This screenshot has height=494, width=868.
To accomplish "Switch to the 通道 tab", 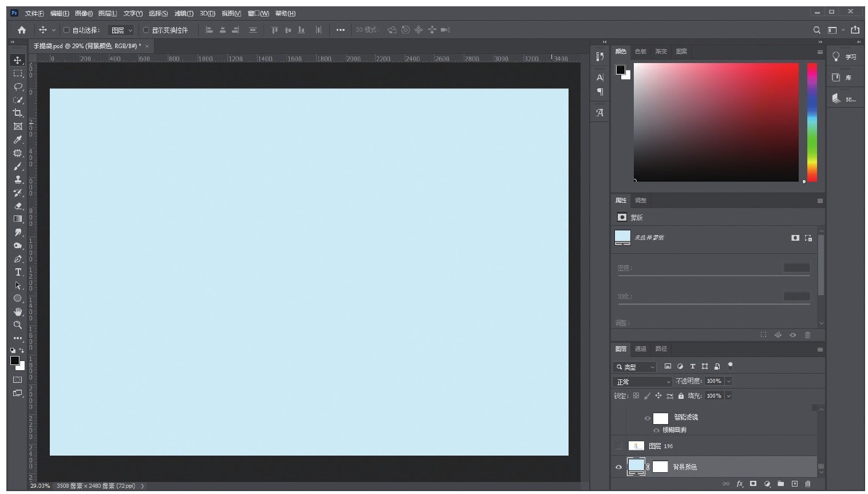I will pyautogui.click(x=641, y=349).
